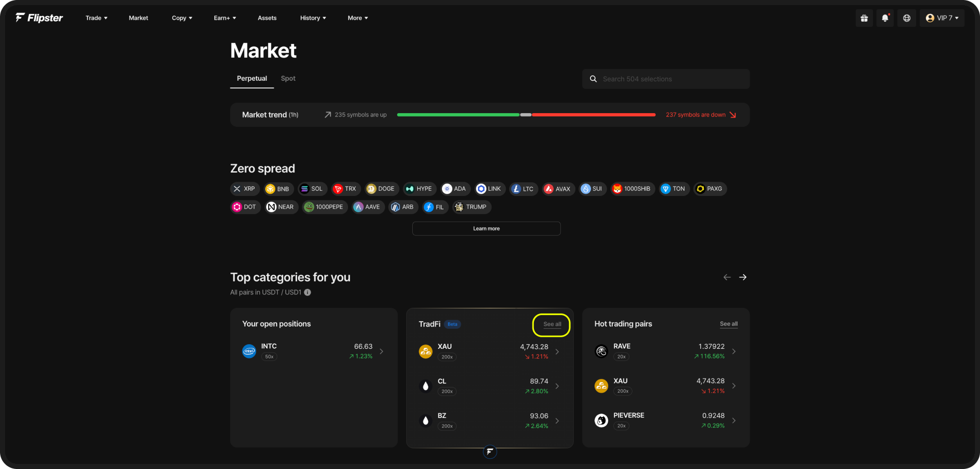Click the 237 symbols are down label

[696, 115]
